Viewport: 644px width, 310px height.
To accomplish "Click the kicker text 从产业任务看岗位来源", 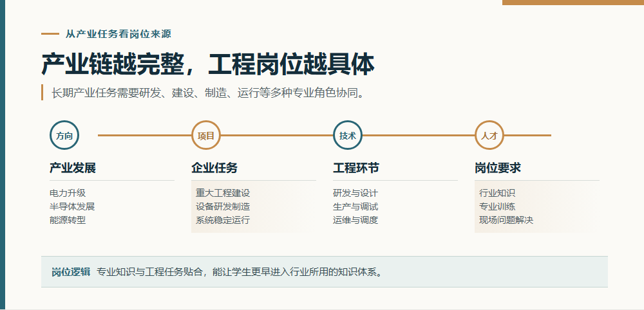I will 118,34.
